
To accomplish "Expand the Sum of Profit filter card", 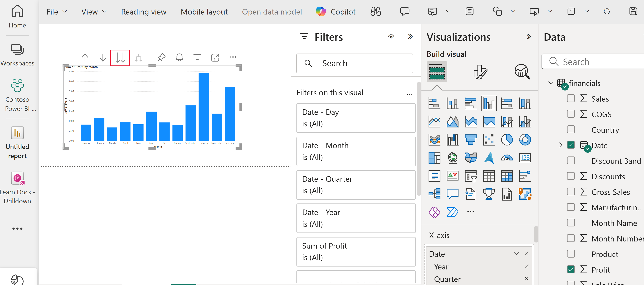I will (x=356, y=251).
